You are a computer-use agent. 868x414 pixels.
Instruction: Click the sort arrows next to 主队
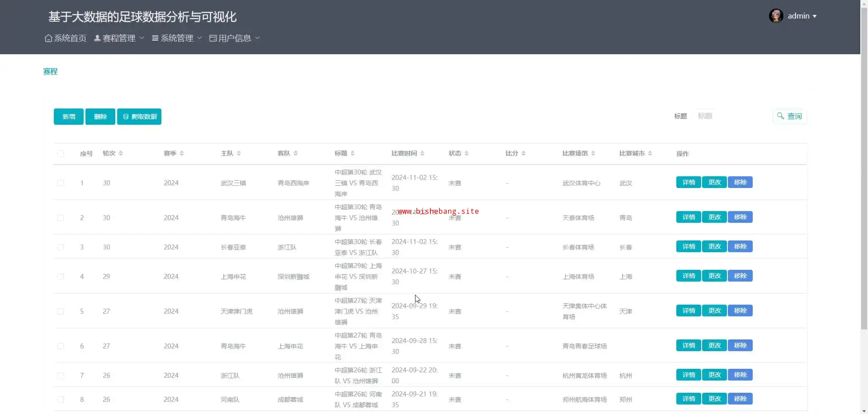click(x=239, y=154)
